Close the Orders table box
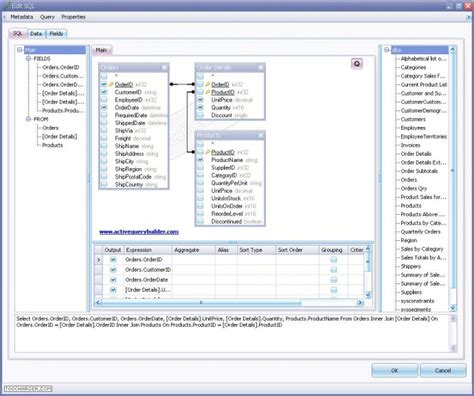 pyautogui.click(x=164, y=68)
